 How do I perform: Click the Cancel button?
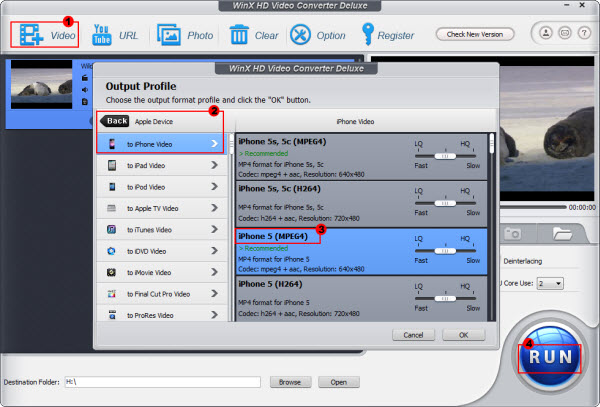click(x=413, y=335)
